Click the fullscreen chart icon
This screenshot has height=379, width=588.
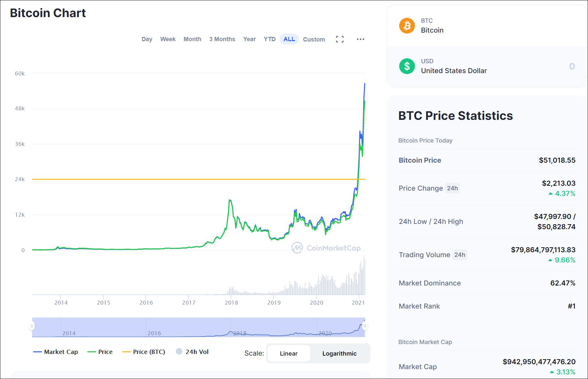[340, 39]
